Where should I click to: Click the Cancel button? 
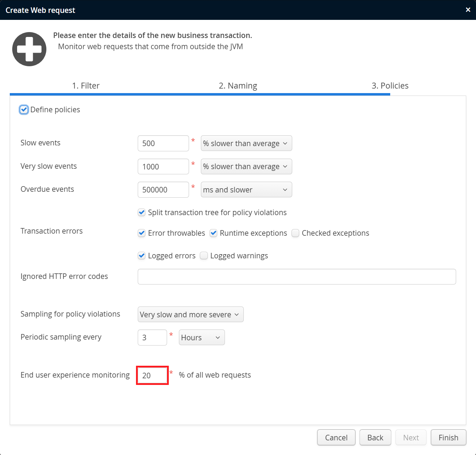point(336,438)
